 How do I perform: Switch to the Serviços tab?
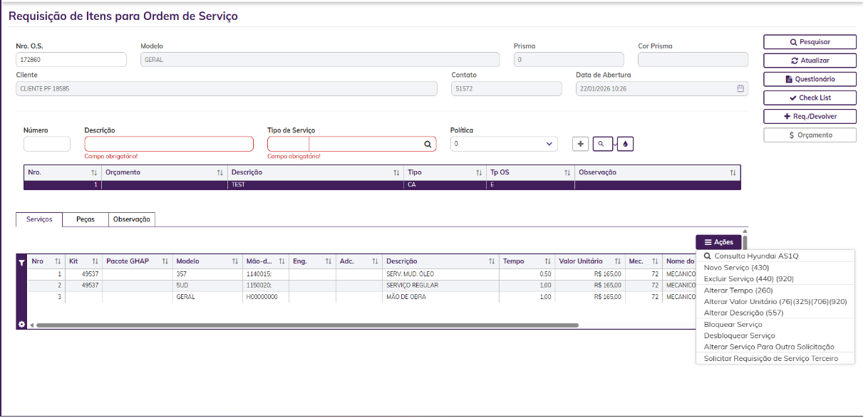tap(39, 219)
